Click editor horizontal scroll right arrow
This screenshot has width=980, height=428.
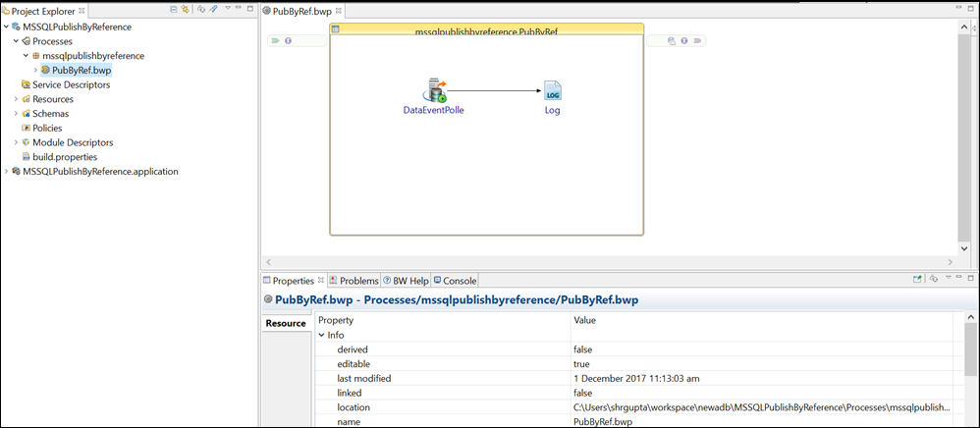tap(950, 262)
